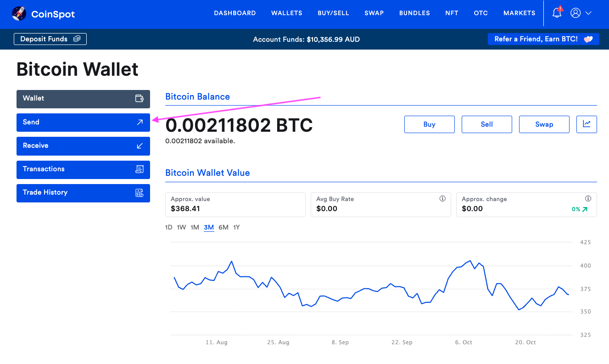Open the price chart icon button
Image resolution: width=609 pixels, height=364 pixels.
tap(587, 124)
